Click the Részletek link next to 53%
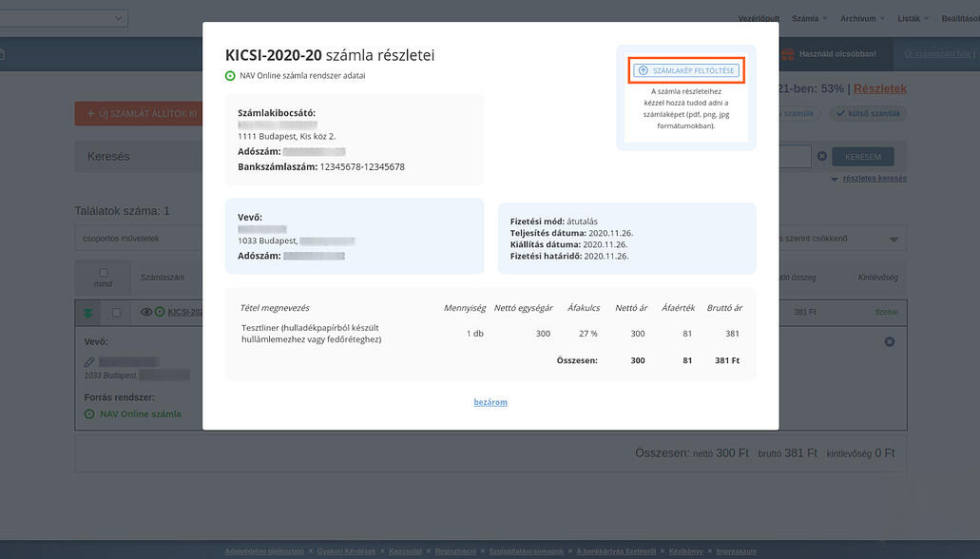Viewport: 980px width, 559px height. click(879, 88)
